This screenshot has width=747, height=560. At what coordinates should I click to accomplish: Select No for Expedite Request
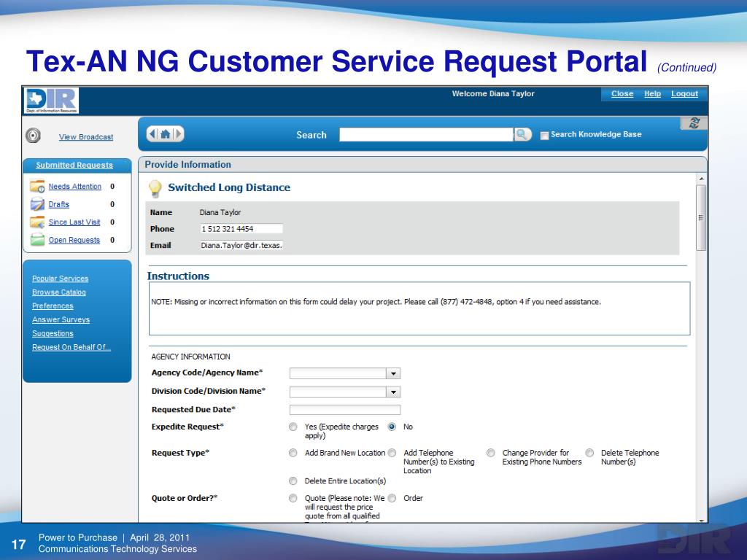(x=392, y=427)
